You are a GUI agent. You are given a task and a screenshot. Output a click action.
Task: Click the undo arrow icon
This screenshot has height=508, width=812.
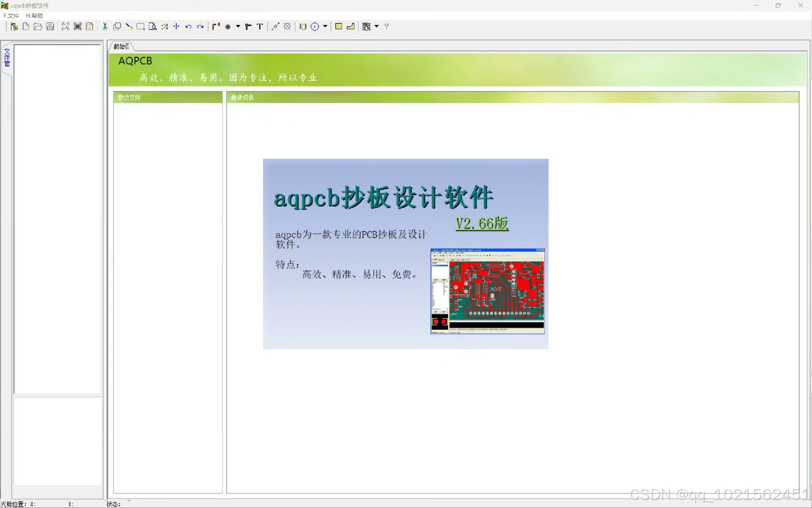188,27
